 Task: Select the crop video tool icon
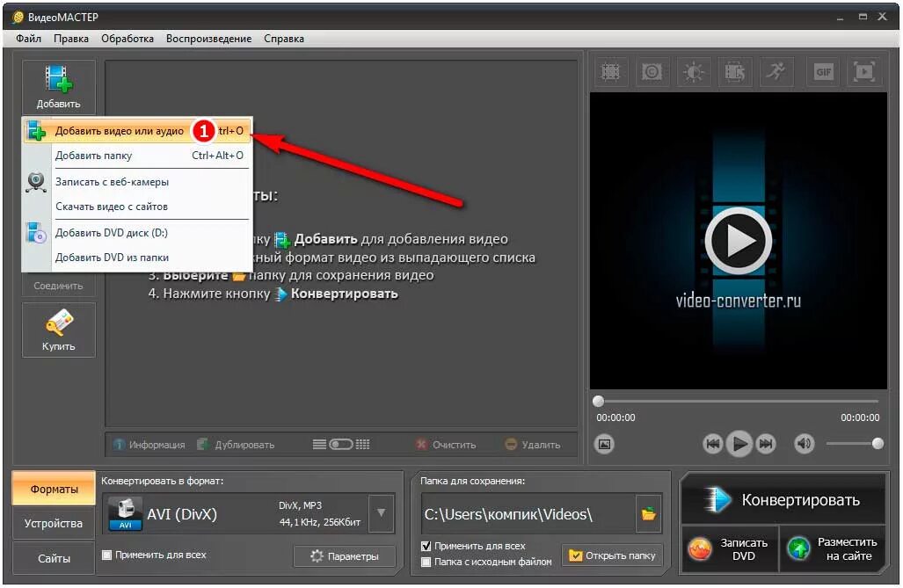click(610, 72)
